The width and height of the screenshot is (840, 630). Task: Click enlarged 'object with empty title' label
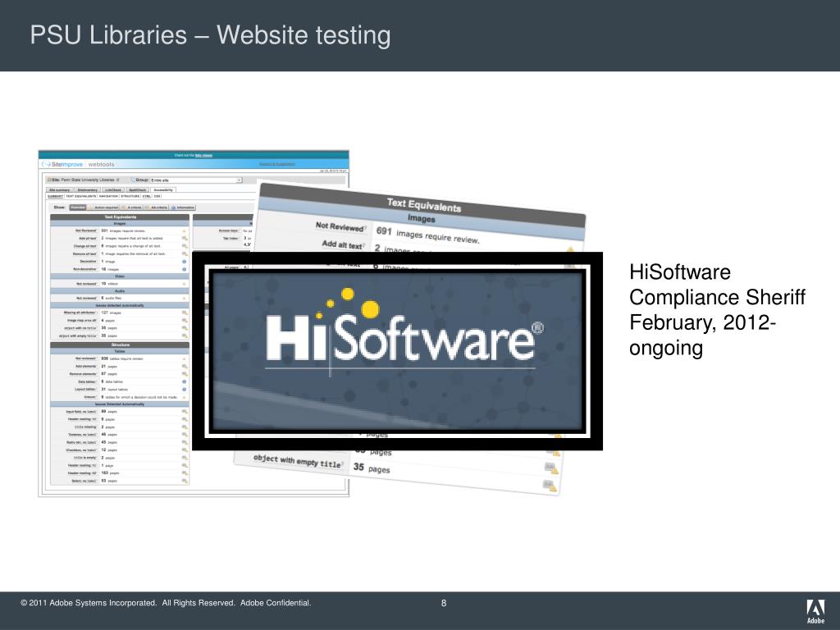pos(297,461)
